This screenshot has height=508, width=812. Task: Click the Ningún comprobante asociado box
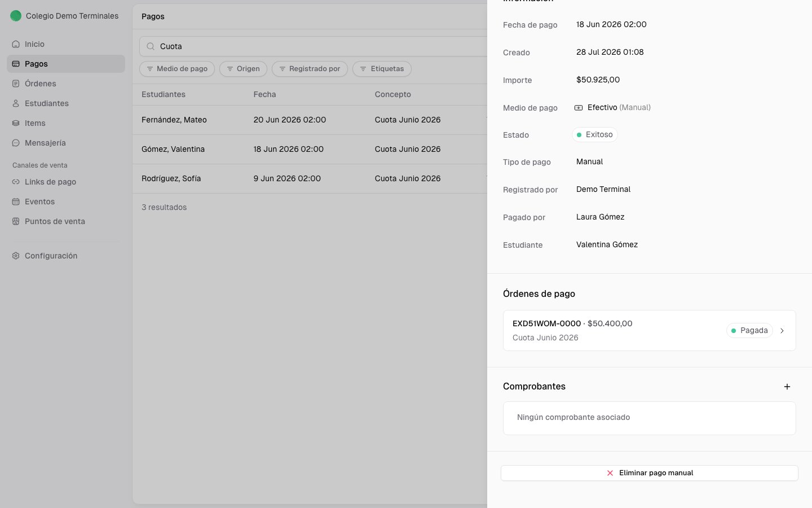(650, 418)
